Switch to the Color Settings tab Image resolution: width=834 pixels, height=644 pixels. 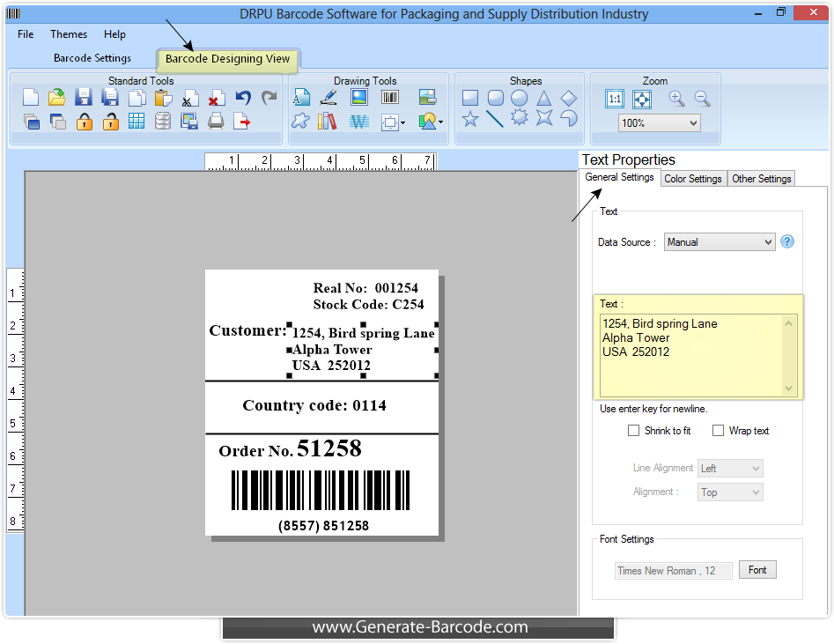click(x=693, y=178)
